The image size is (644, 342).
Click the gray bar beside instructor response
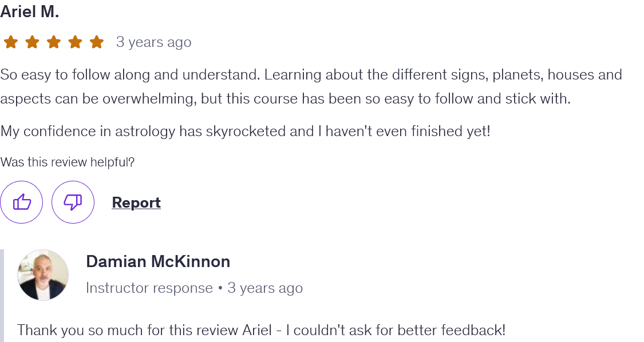click(x=2, y=296)
